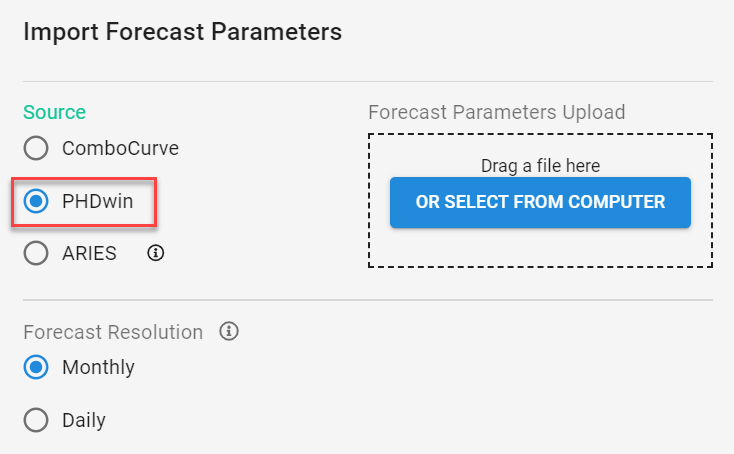The width and height of the screenshot is (734, 454).
Task: Choose the ARIES source radio button
Action: pos(36,253)
